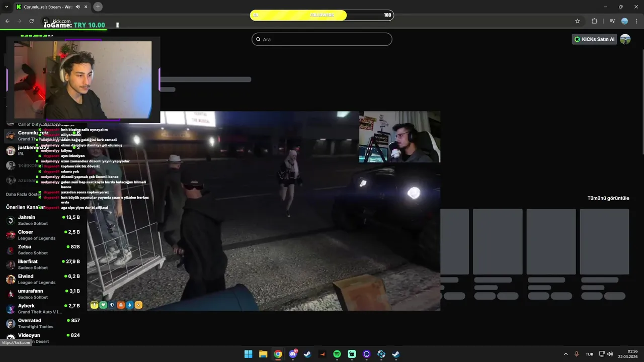Open the Closer League of Legends channel

coord(44,235)
